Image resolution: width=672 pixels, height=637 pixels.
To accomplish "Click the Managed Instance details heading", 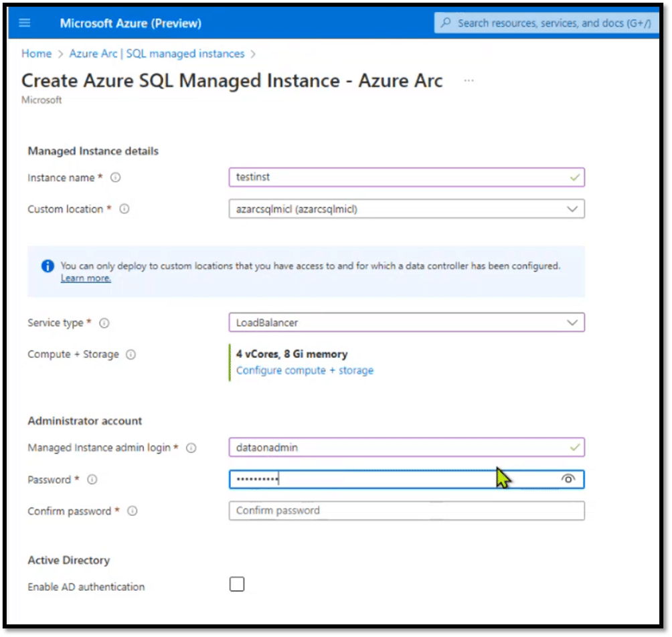I will tap(93, 151).
